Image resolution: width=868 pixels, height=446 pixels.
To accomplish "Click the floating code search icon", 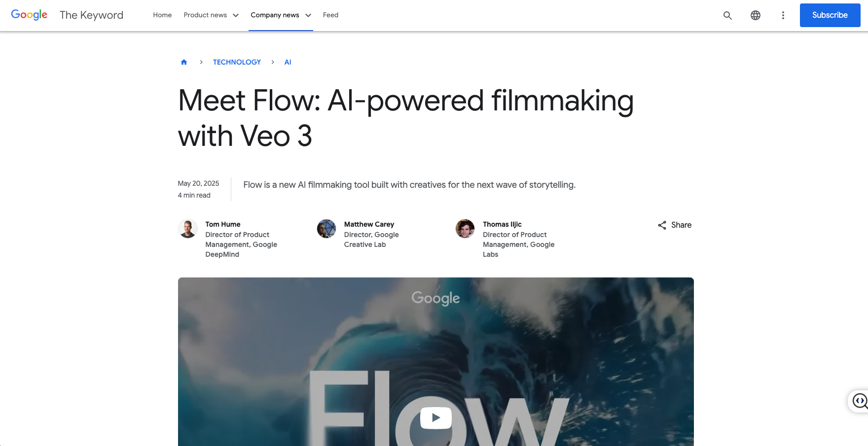I will [860, 401].
